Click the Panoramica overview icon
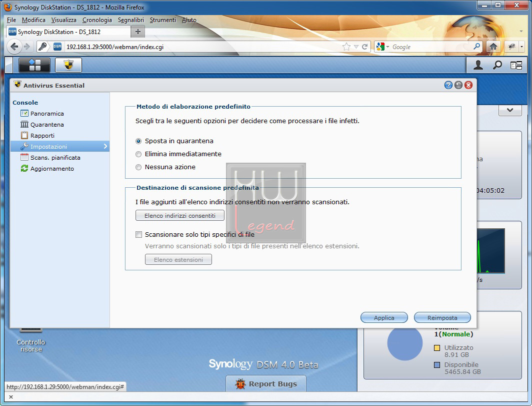The width and height of the screenshot is (532, 406). [x=24, y=114]
